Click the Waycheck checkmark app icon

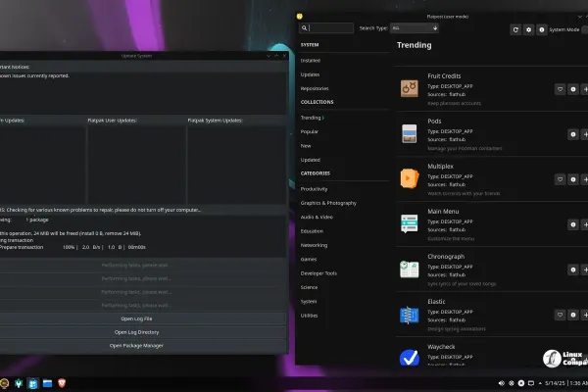409,357
